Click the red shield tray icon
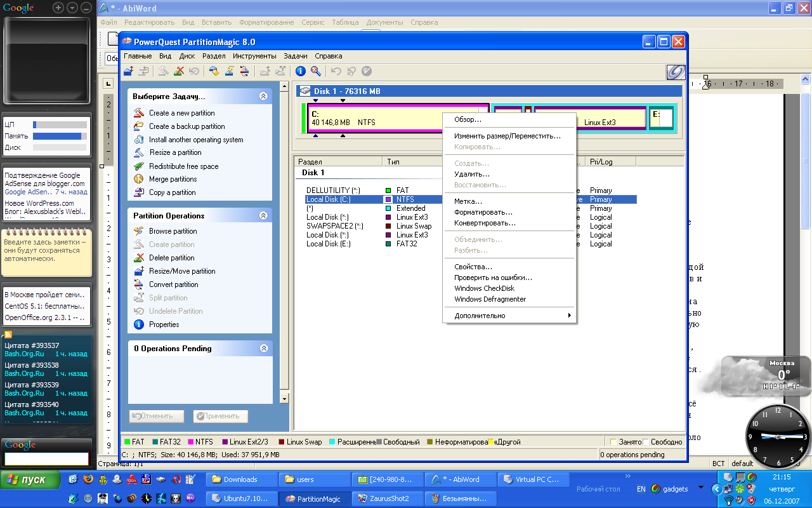 click(752, 500)
